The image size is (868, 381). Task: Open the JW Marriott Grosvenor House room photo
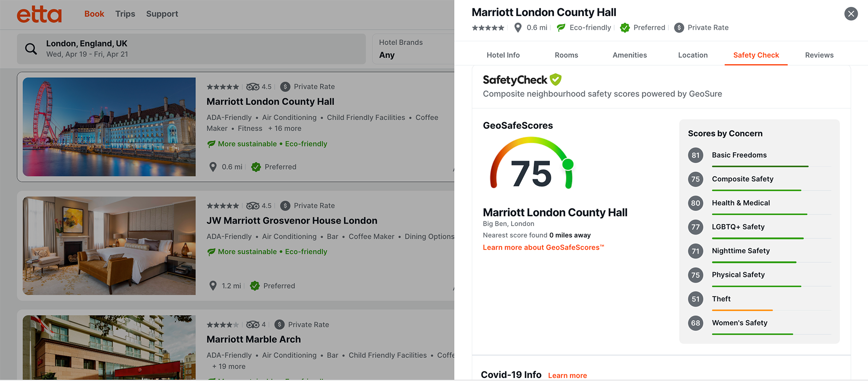click(x=109, y=246)
